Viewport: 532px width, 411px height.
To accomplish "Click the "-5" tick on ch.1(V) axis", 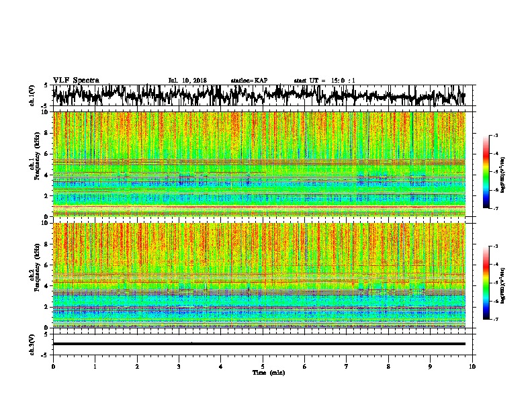I will 45,105.
